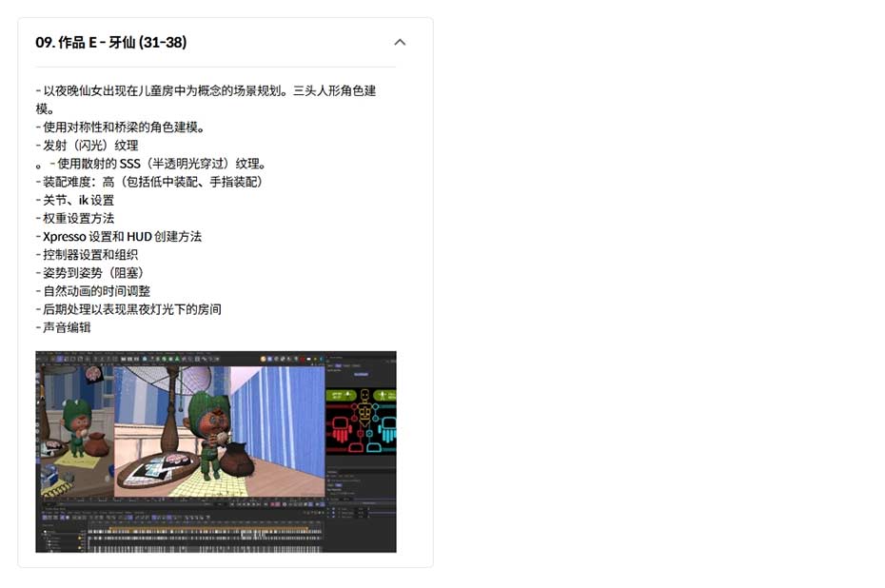This screenshot has height=588, width=885.
Task: Click the line '使用散射的 SSS（半透明光穿过）纹理'
Action: pyautogui.click(x=158, y=164)
